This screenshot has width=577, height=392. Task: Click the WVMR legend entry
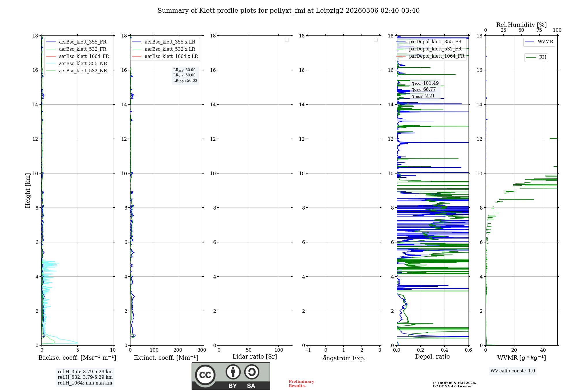pos(545,42)
